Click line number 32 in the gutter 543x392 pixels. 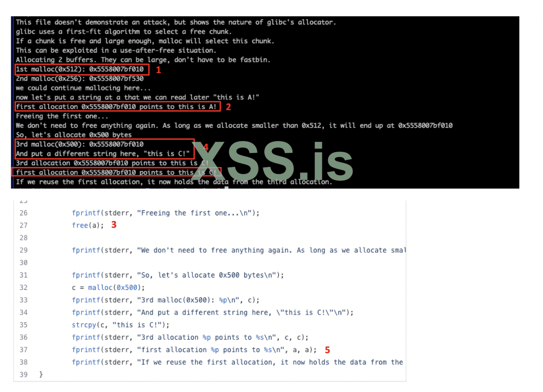click(x=24, y=287)
